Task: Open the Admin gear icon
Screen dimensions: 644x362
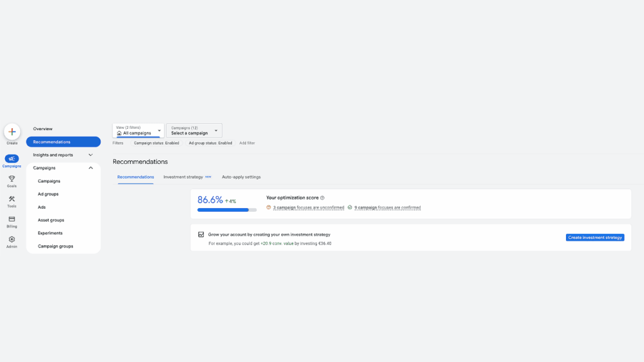Action: pos(11,239)
